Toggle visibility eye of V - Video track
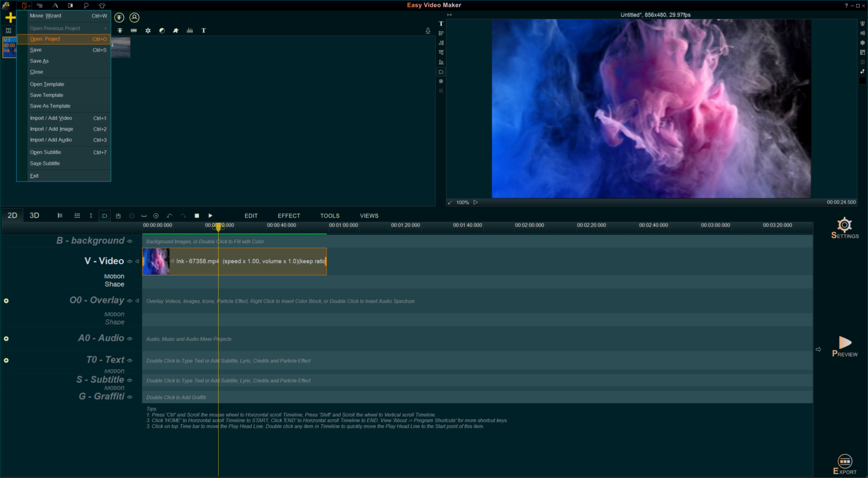868x478 pixels. point(129,261)
